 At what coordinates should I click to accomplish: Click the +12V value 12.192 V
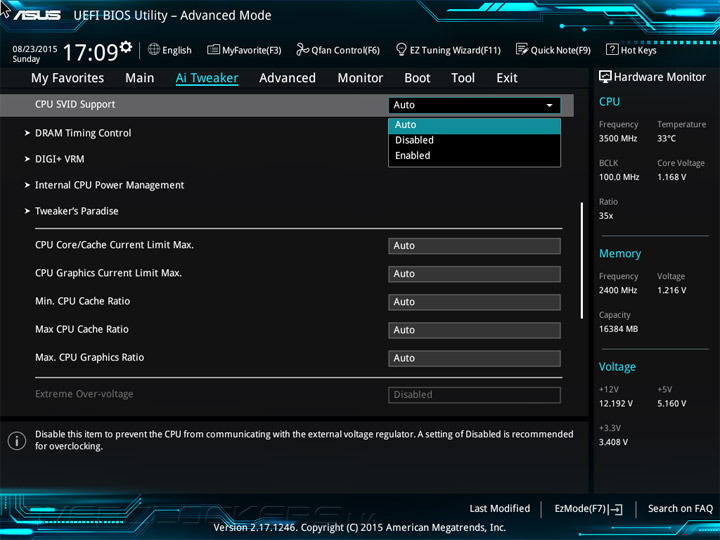(616, 404)
